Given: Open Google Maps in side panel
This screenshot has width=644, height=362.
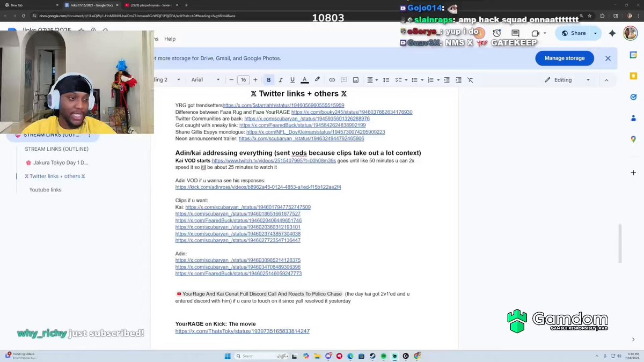Looking at the screenshot, I should [633, 139].
